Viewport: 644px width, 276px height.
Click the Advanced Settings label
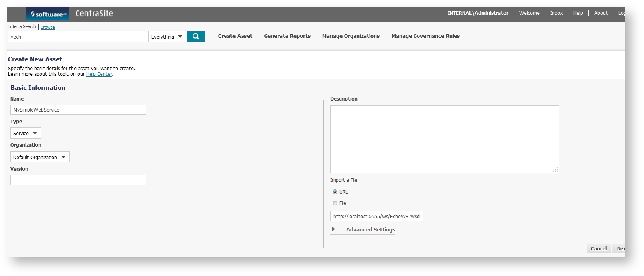click(x=370, y=229)
